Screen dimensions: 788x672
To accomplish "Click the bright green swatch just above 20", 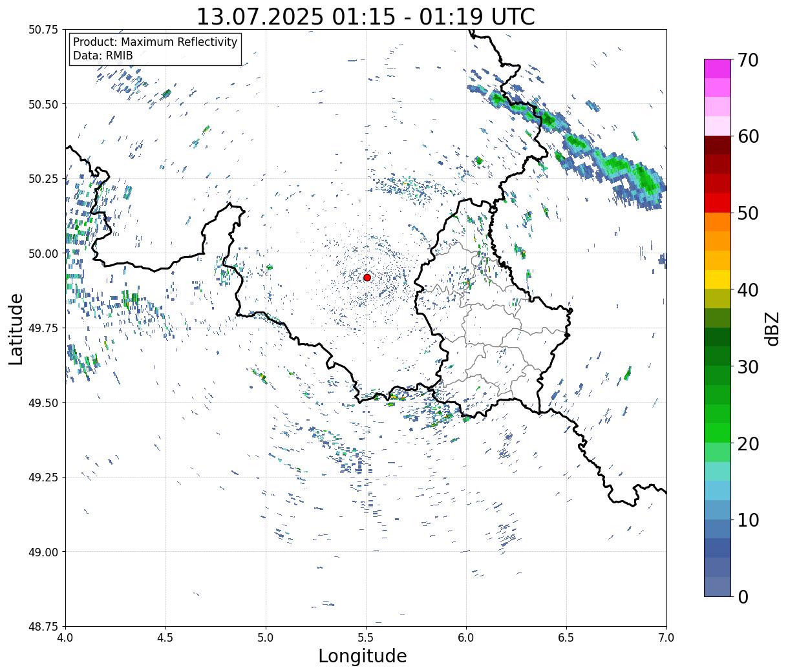I will 718,433.
